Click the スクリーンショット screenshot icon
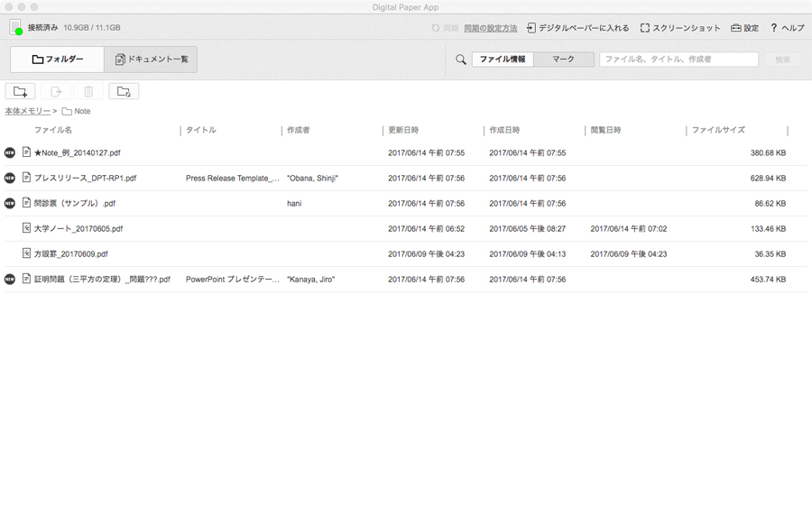 pos(645,28)
